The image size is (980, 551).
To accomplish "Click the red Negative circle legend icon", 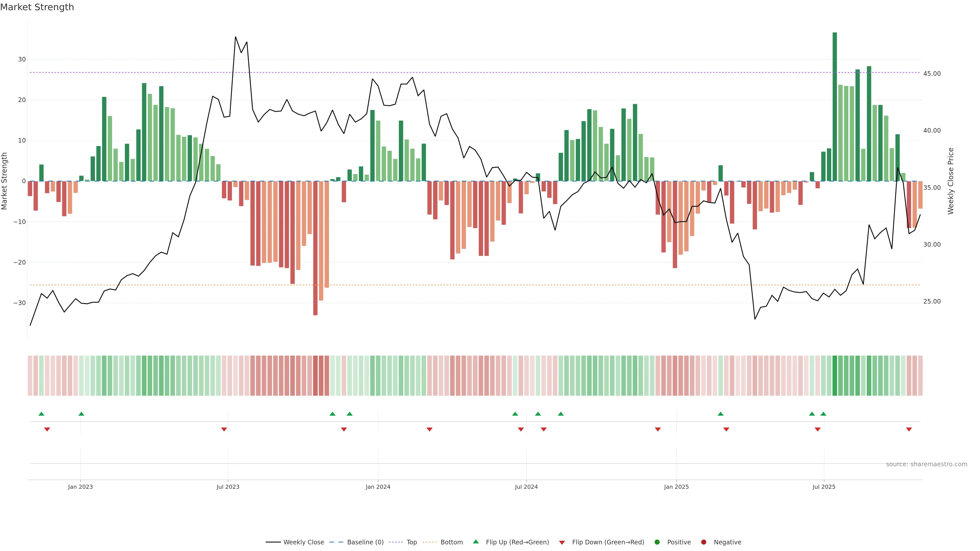I will point(703,542).
